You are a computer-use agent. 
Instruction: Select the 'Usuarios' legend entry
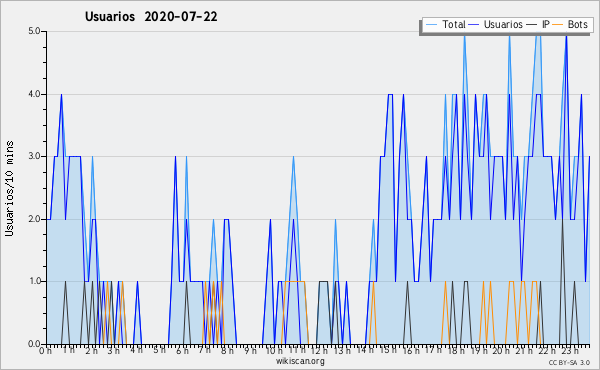click(x=503, y=24)
